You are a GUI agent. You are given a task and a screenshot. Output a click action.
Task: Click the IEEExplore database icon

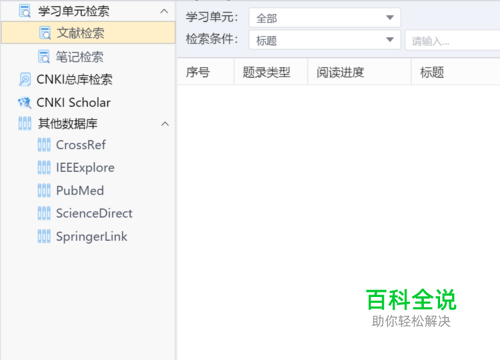click(x=44, y=167)
